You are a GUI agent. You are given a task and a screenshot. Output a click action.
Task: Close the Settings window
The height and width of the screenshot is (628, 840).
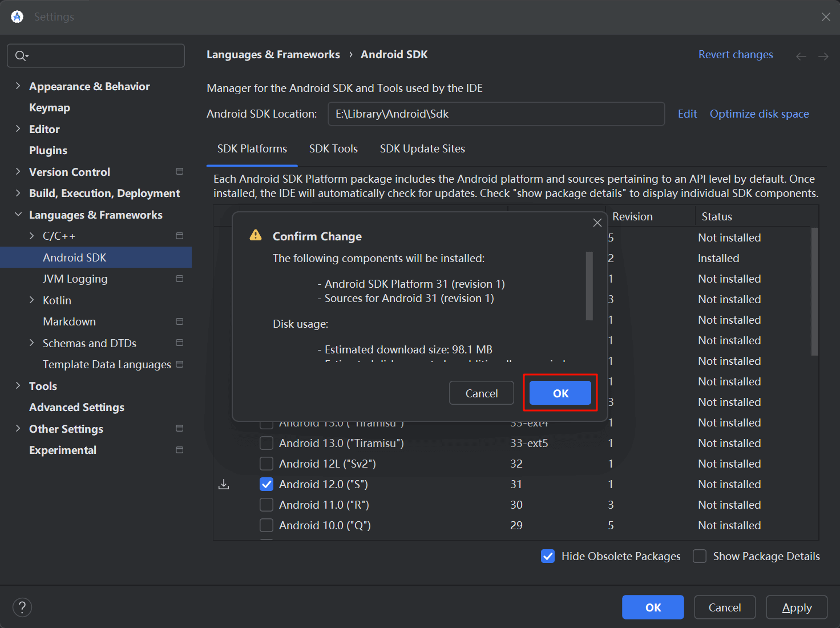(826, 17)
